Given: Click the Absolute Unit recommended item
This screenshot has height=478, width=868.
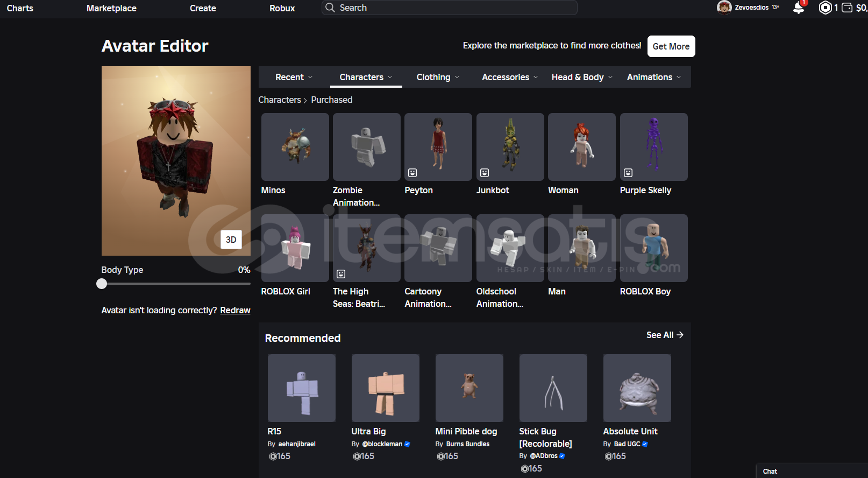Looking at the screenshot, I should coord(637,388).
